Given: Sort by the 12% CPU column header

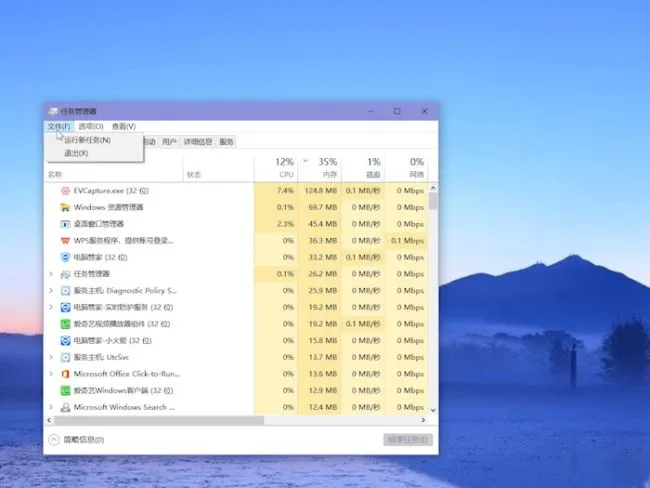Looking at the screenshot, I should pyautogui.click(x=276, y=168).
